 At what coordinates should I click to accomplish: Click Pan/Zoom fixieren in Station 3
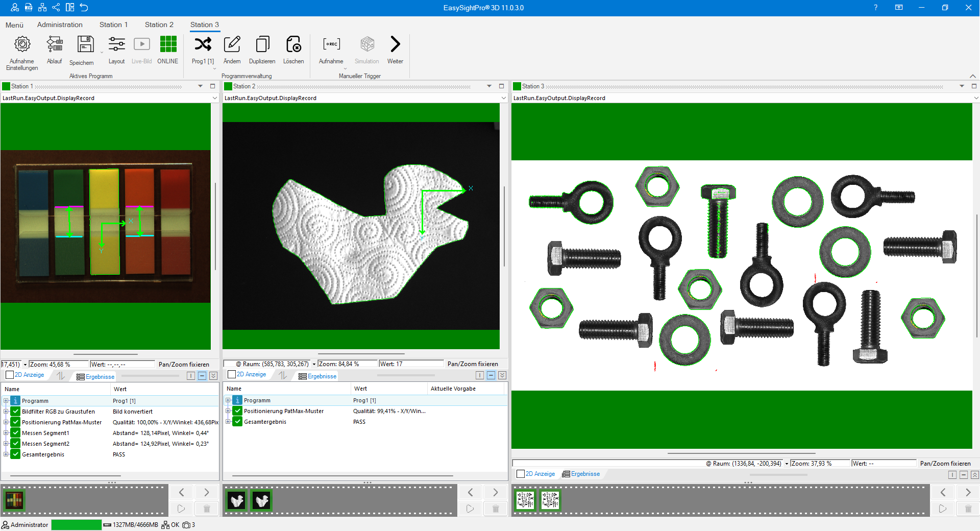945,464
